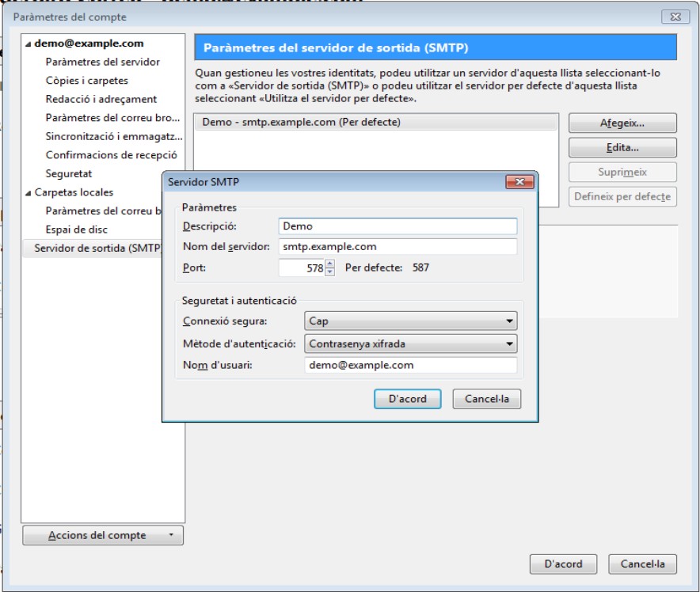The width and height of the screenshot is (700, 592).
Task: Select Còpies i carpetes
Action: (x=86, y=80)
